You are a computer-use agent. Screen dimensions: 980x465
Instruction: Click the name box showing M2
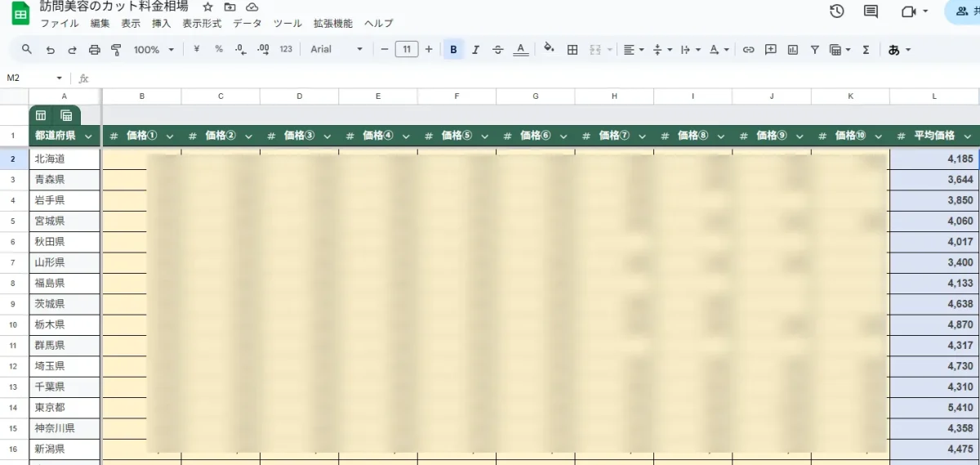[34, 78]
